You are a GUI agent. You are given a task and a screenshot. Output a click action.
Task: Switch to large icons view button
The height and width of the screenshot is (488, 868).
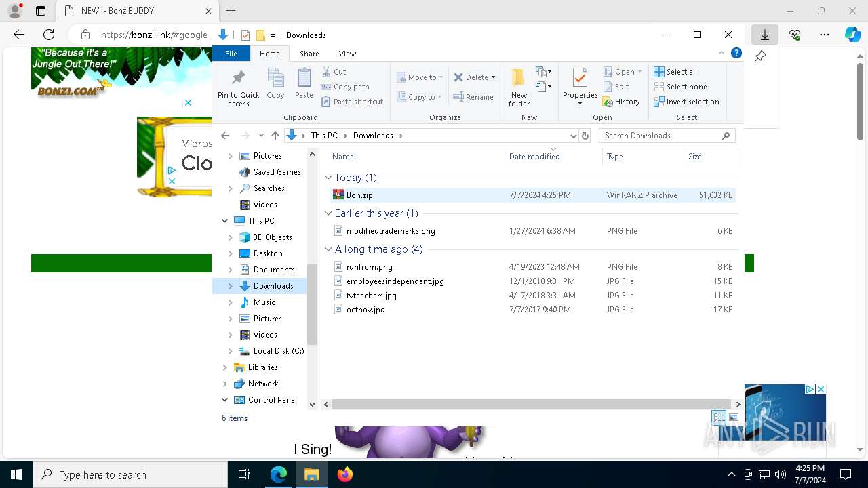[x=733, y=418]
